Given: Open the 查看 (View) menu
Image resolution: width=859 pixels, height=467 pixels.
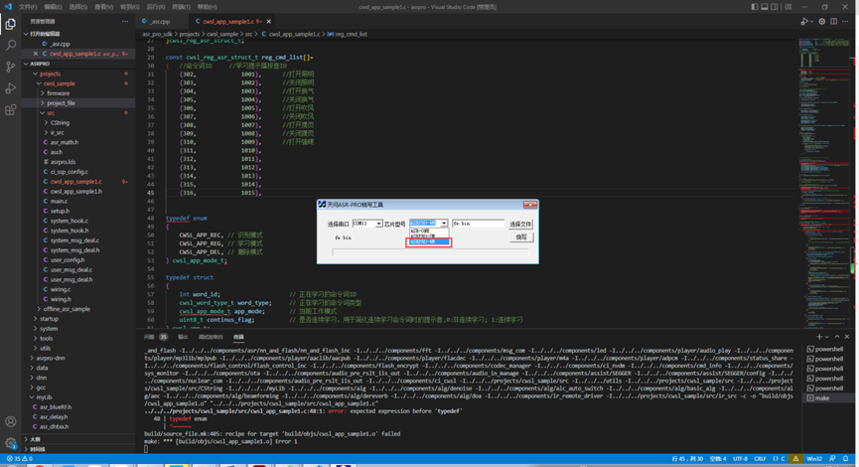Looking at the screenshot, I should pyautogui.click(x=104, y=7).
